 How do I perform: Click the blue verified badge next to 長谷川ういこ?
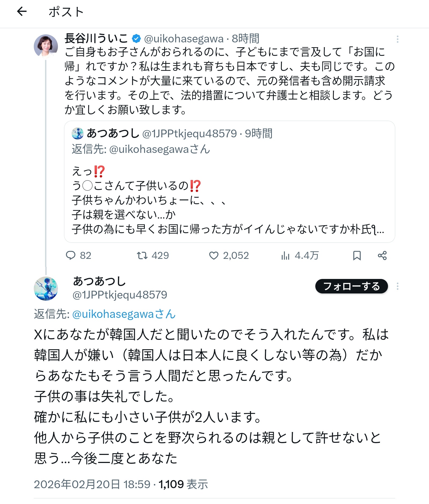(x=136, y=39)
